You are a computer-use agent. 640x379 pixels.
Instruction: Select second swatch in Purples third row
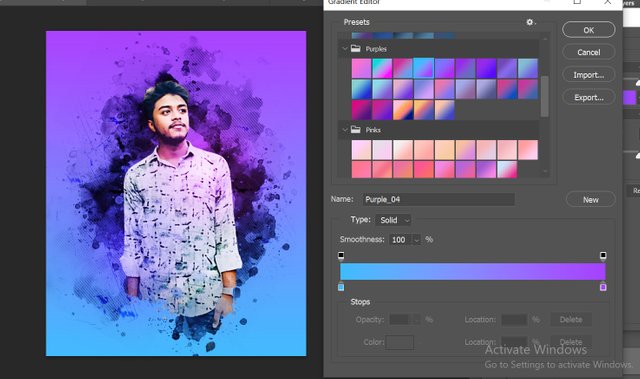(382, 110)
